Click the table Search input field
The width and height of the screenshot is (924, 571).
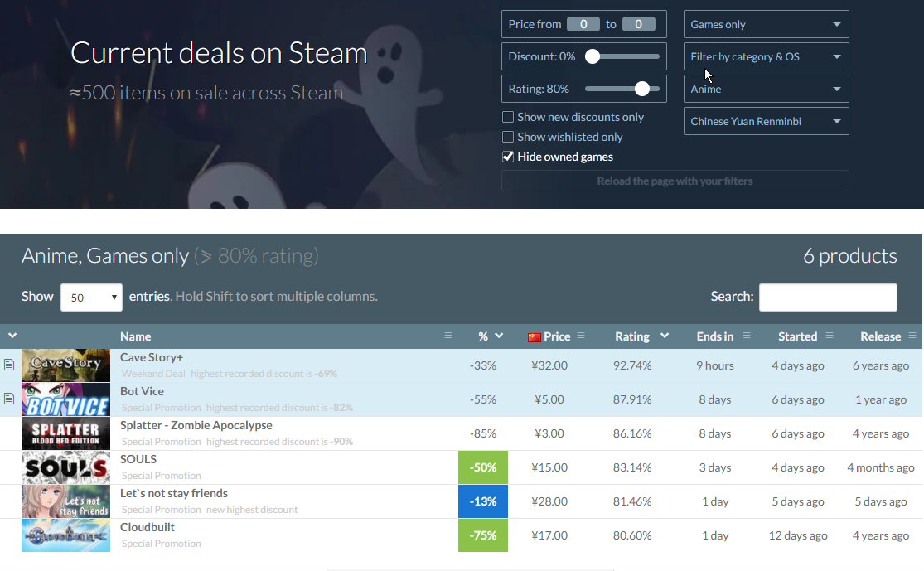click(827, 297)
